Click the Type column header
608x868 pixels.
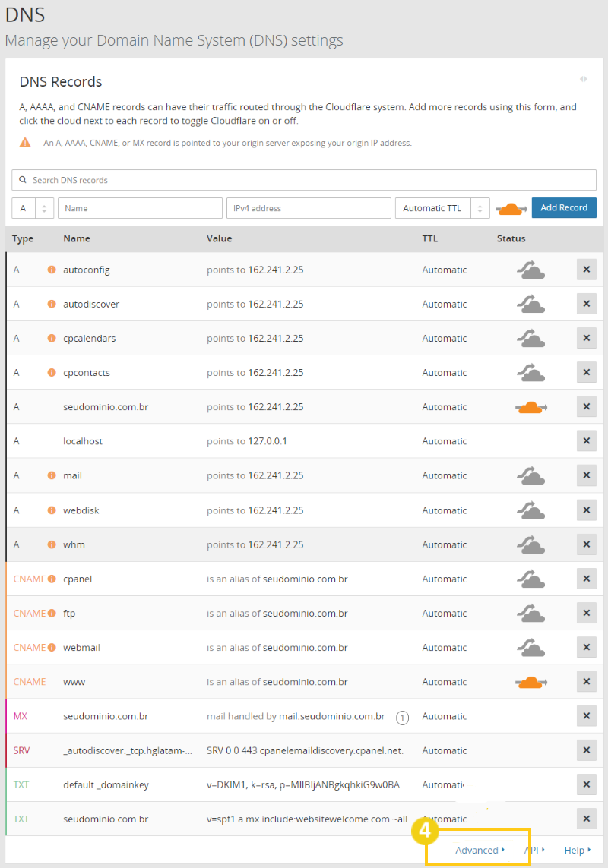[23, 238]
